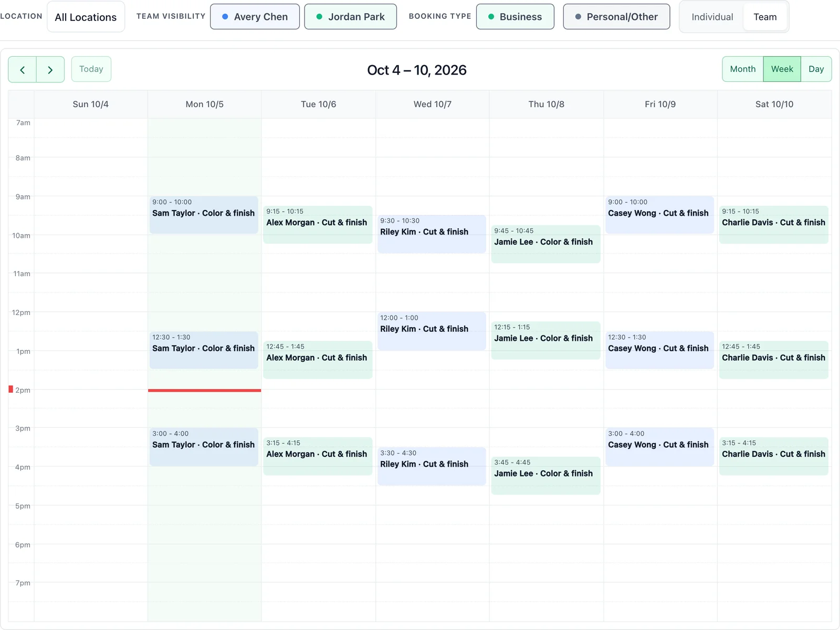Open Casey Wong 12:30 - 1:30 appointment
The image size is (840, 630).
[x=660, y=350]
